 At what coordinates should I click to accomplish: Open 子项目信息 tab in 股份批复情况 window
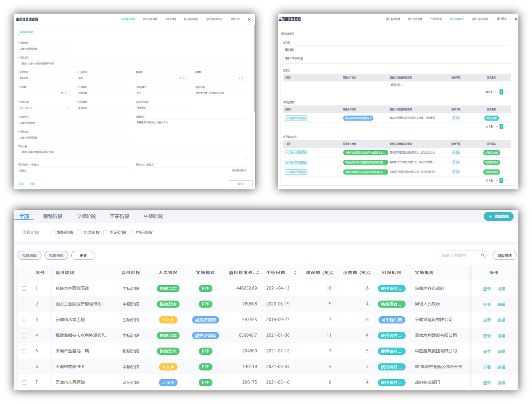coord(436,19)
